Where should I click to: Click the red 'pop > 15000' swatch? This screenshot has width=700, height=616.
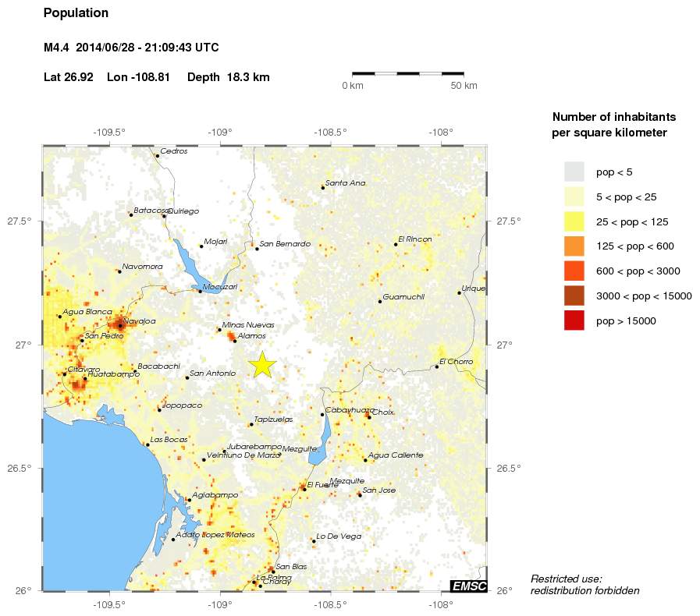(574, 320)
